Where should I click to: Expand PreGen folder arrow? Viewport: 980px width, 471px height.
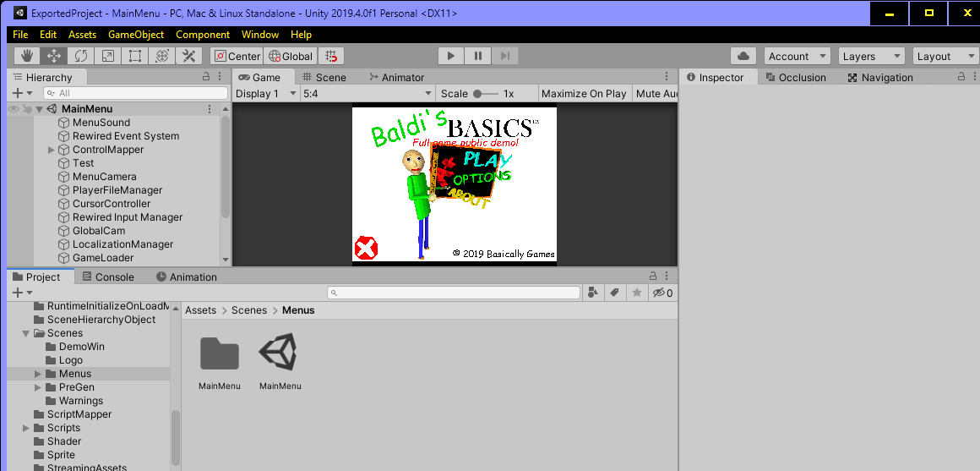[x=37, y=387]
